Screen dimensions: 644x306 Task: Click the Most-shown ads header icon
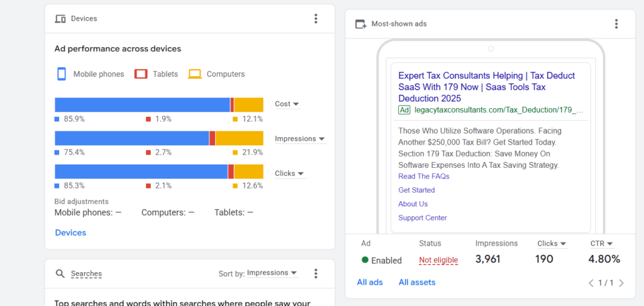(x=360, y=25)
